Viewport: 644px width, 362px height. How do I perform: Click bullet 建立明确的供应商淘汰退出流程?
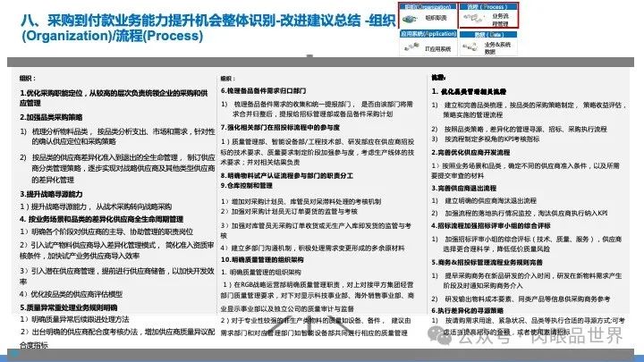[484, 200]
